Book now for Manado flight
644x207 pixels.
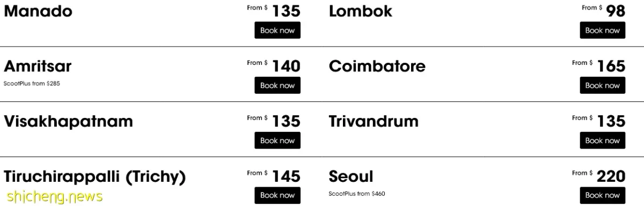tap(277, 31)
